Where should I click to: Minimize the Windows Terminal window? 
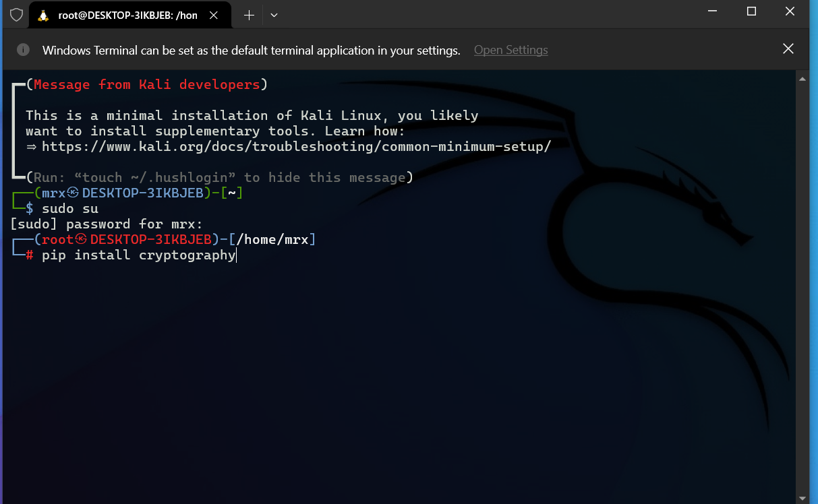[713, 11]
